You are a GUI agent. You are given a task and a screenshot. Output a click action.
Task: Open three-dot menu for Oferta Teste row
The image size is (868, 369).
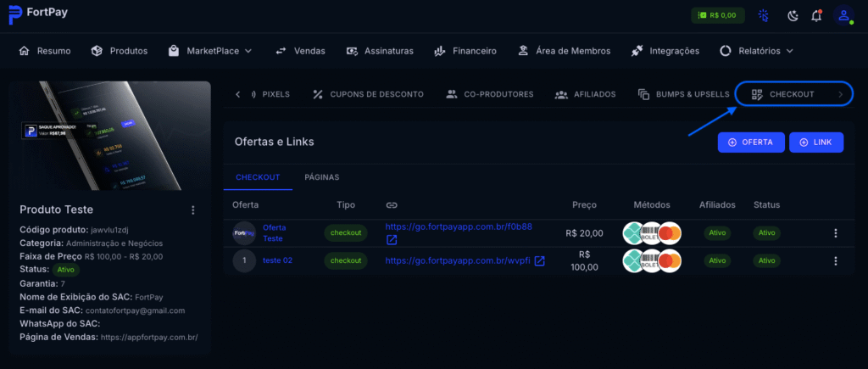point(835,233)
